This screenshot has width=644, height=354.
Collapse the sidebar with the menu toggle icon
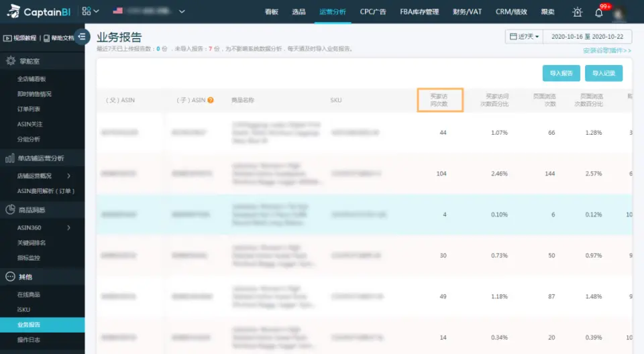coord(82,37)
